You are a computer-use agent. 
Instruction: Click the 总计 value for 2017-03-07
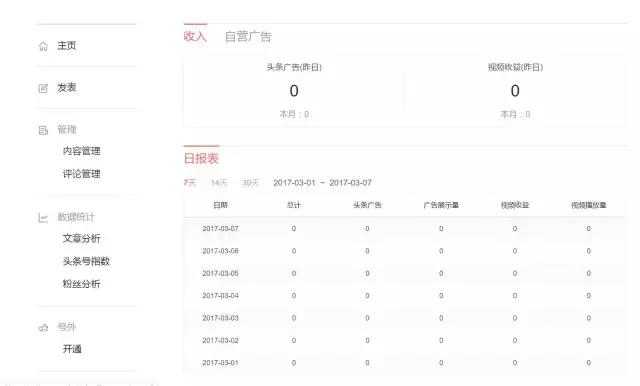[294, 229]
